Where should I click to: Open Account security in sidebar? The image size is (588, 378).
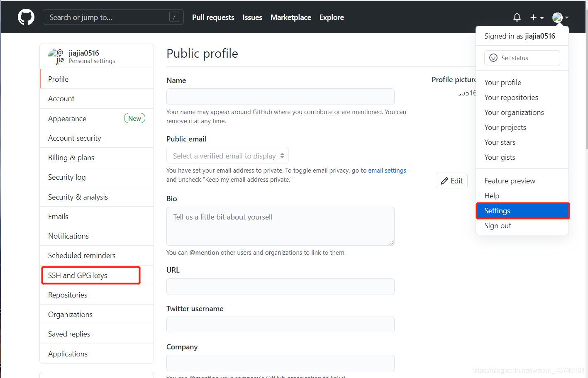pos(97,138)
